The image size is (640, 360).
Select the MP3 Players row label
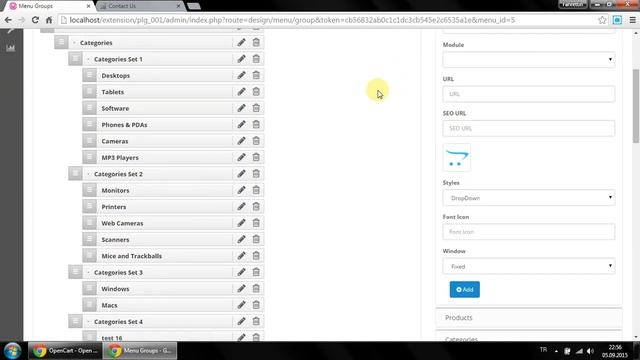[120, 158]
